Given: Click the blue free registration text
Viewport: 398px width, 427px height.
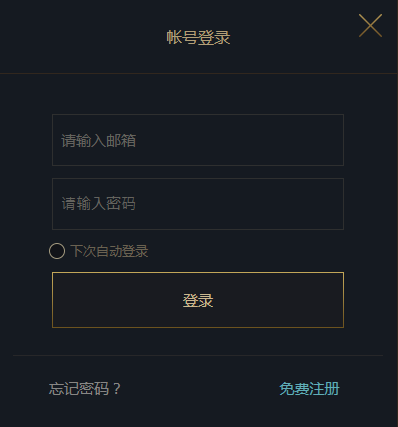Looking at the screenshot, I should (x=309, y=389).
